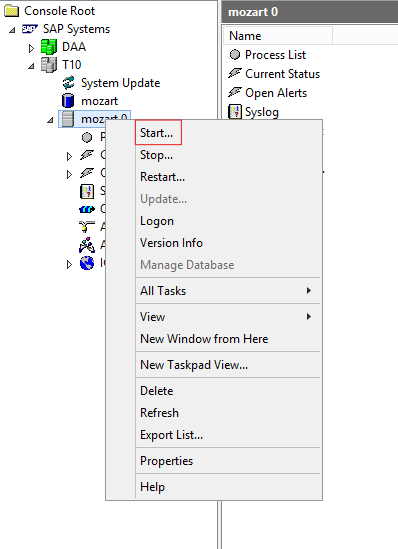Click the blue-green queue icon in tree
The width and height of the screenshot is (398, 549).
[x=87, y=209]
